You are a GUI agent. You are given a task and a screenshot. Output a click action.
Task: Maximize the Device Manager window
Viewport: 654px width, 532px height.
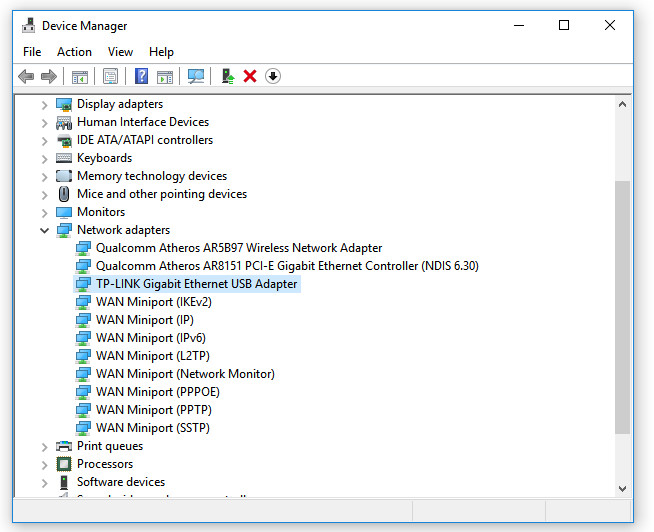coord(564,25)
